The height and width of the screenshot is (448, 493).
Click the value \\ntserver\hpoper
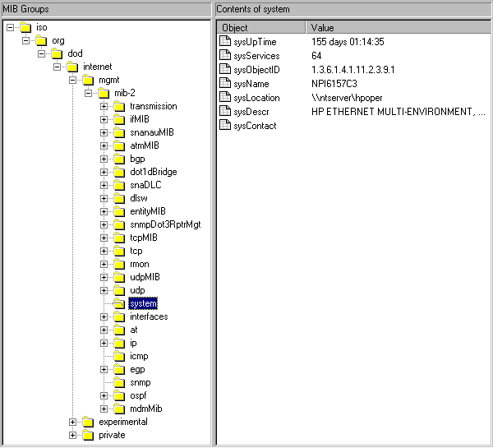click(x=347, y=98)
